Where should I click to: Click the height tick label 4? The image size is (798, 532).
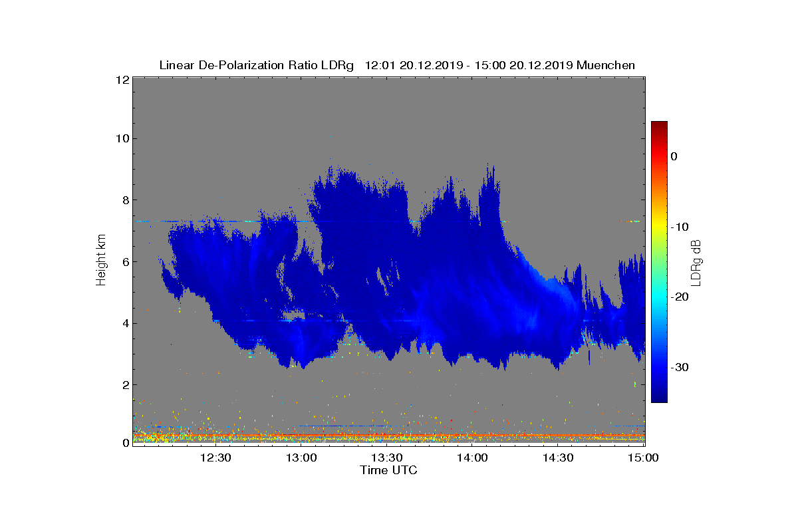125,323
